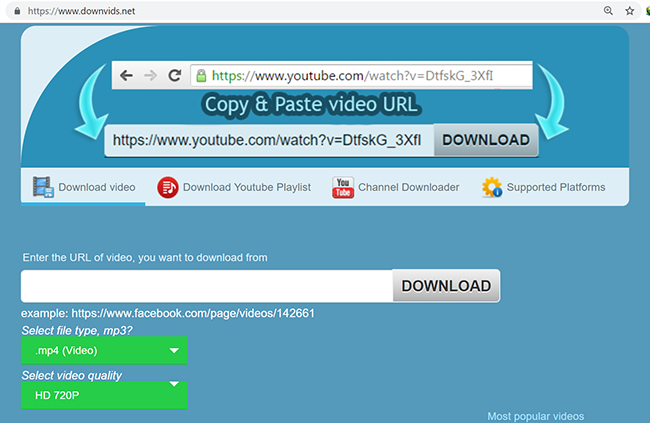Focus the empty video URL input field
This screenshot has width=650, height=423.
(x=206, y=286)
